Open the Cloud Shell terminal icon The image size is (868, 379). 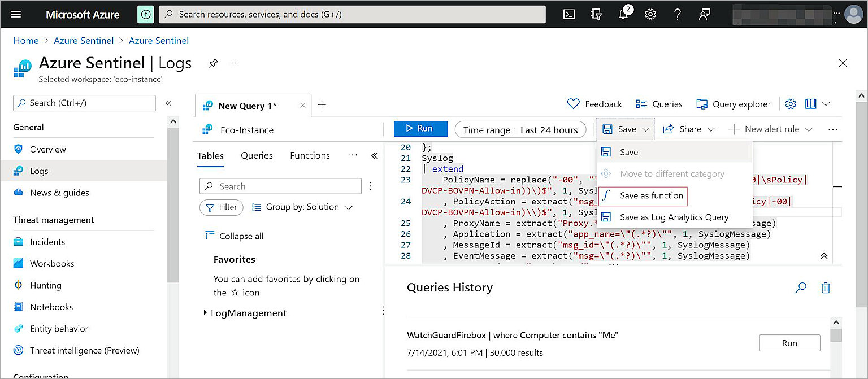pos(569,15)
